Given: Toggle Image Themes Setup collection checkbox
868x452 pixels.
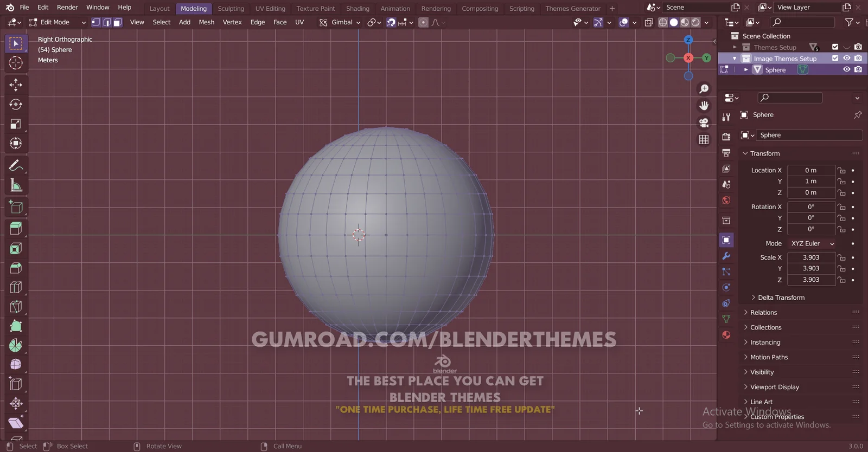Looking at the screenshot, I should tap(835, 58).
